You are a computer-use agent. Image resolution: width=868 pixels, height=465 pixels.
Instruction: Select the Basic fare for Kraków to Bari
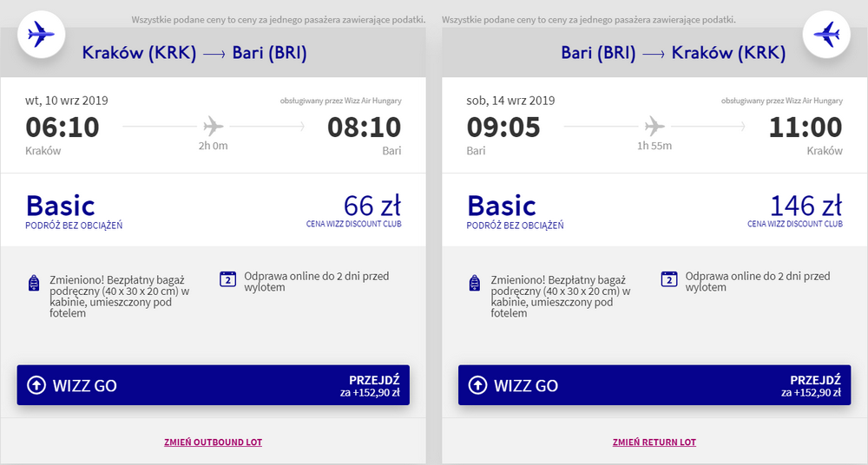tap(61, 206)
